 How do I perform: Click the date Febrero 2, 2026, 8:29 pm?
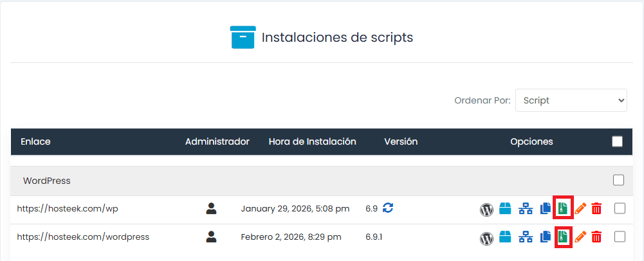(x=291, y=237)
